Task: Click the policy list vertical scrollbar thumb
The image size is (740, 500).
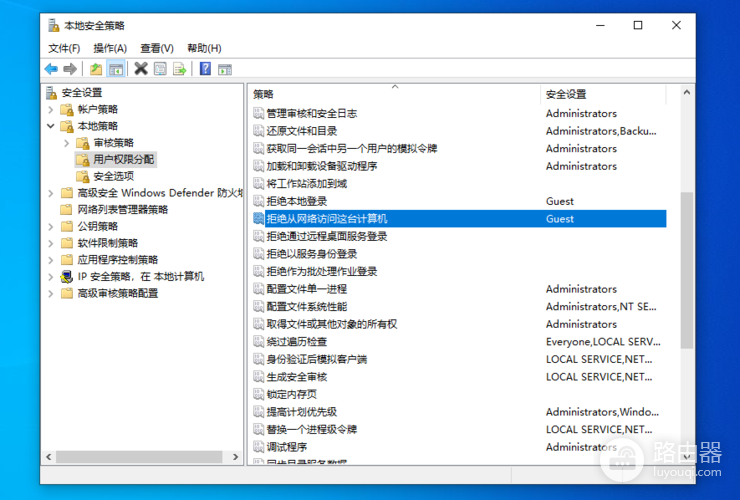Action: [687, 270]
